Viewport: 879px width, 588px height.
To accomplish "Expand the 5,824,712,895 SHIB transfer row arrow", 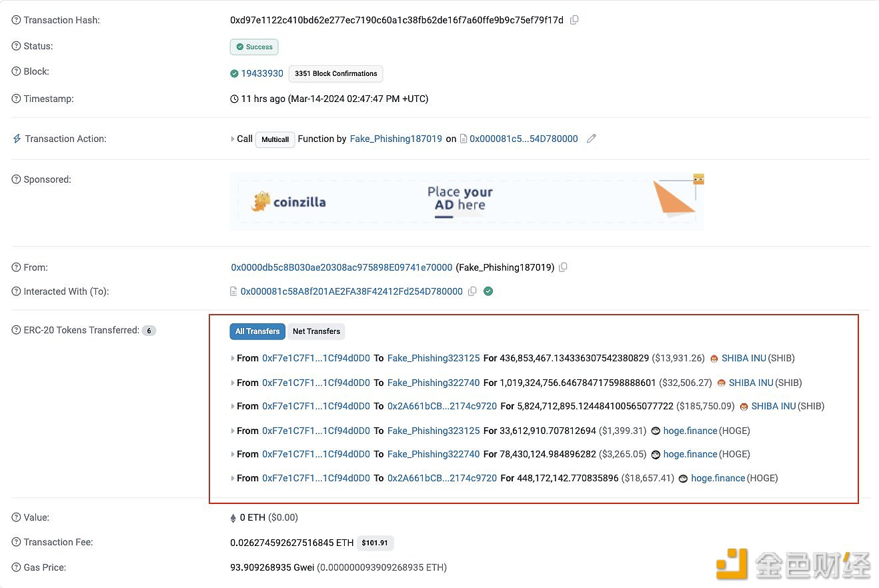I will (x=233, y=406).
